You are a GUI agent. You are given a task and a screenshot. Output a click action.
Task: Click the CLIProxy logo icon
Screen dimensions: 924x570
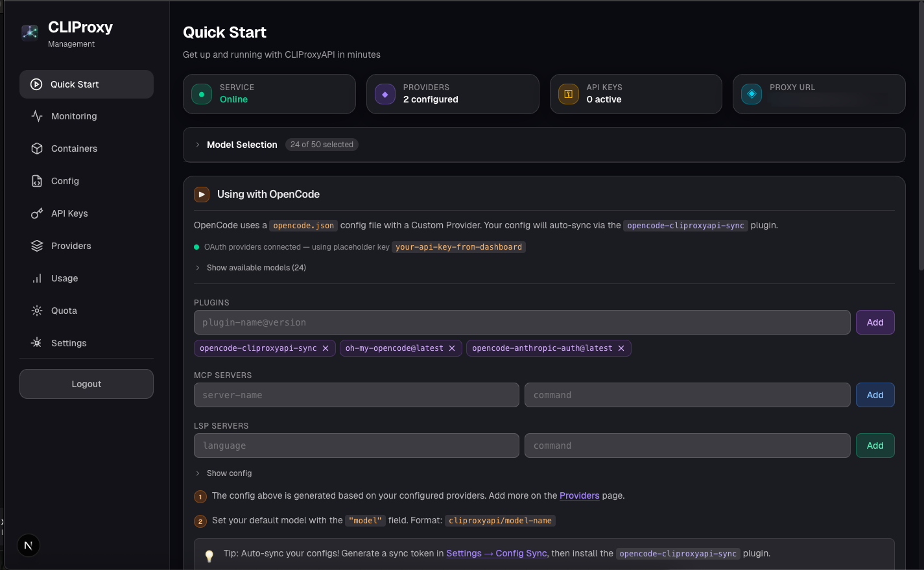click(x=30, y=32)
